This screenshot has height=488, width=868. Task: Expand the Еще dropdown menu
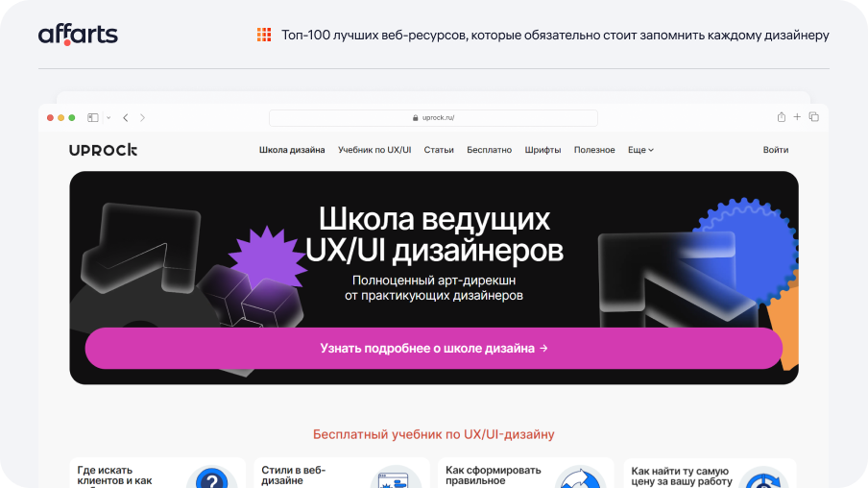coord(640,150)
